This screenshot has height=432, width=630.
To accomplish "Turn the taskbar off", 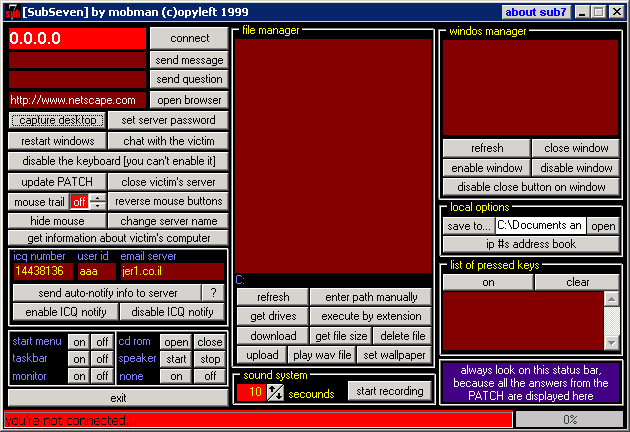I will pos(101,359).
